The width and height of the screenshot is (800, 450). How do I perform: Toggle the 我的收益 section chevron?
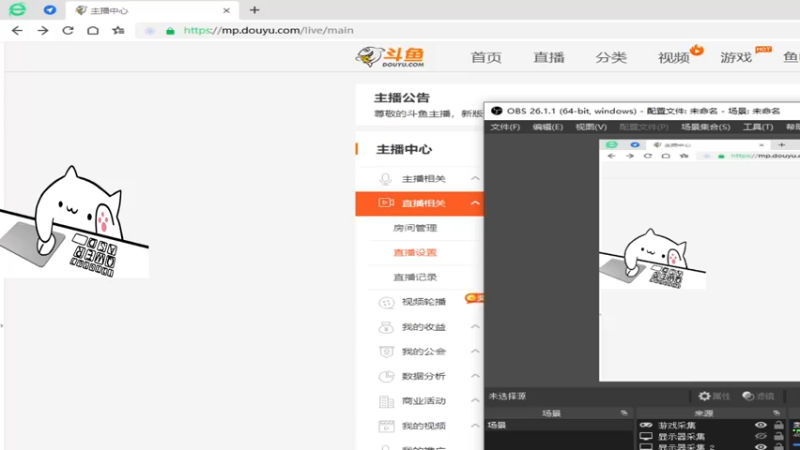475,327
